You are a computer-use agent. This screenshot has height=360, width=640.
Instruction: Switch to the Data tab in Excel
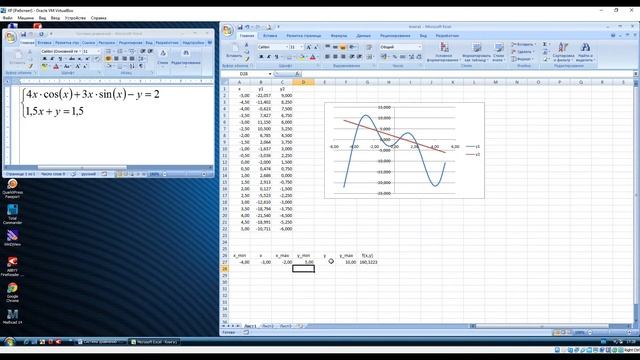363,36
